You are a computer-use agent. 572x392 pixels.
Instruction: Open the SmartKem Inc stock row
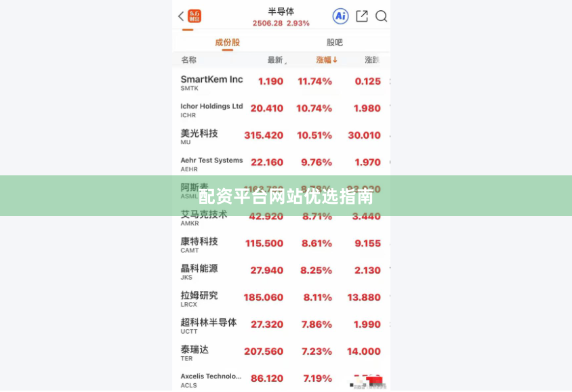click(x=281, y=82)
